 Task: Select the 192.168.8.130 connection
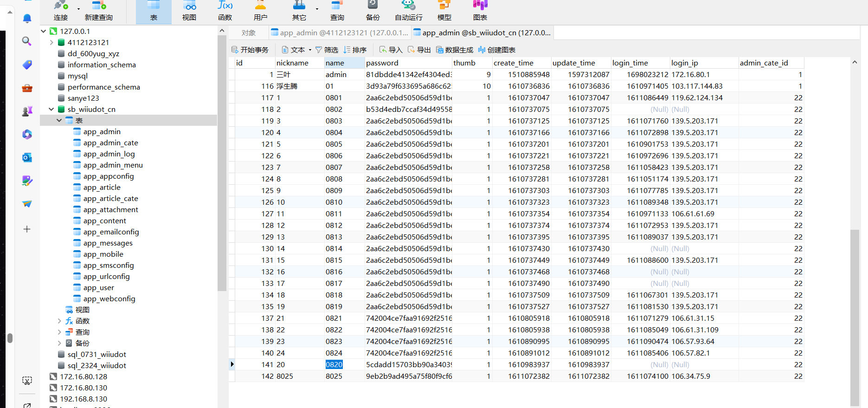pyautogui.click(x=83, y=399)
